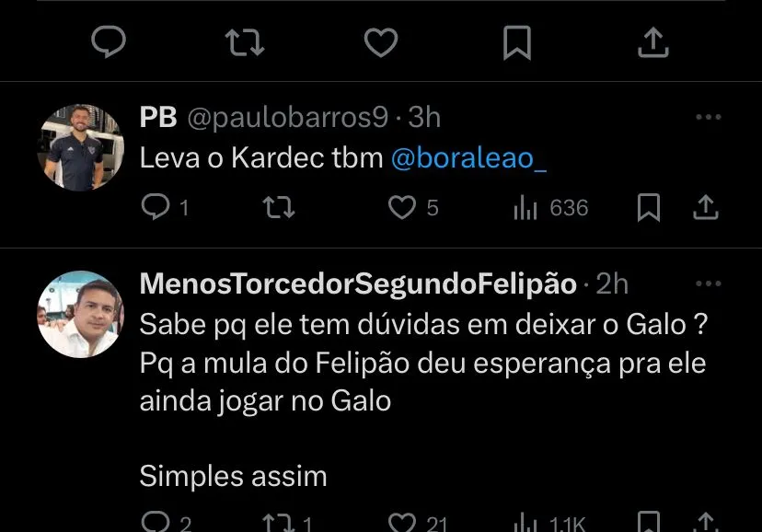
Task: Repost PB's Kardec tweet
Action: 278,208
